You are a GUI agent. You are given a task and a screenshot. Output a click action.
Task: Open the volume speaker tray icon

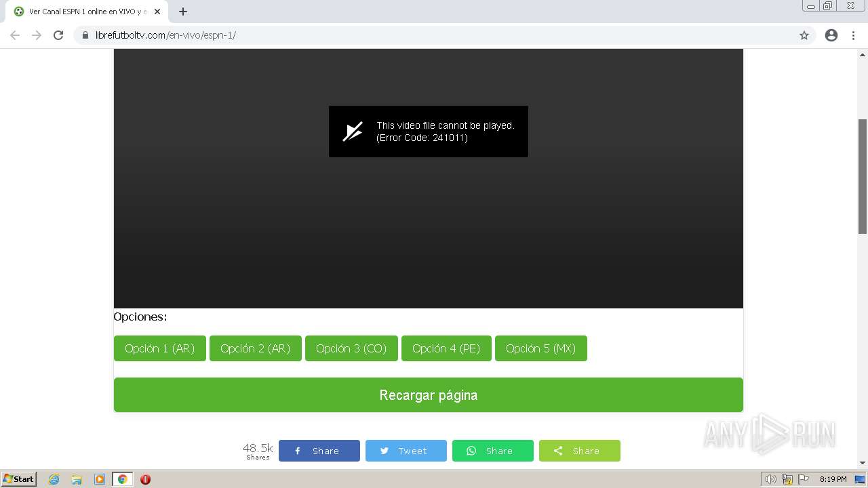click(x=771, y=479)
